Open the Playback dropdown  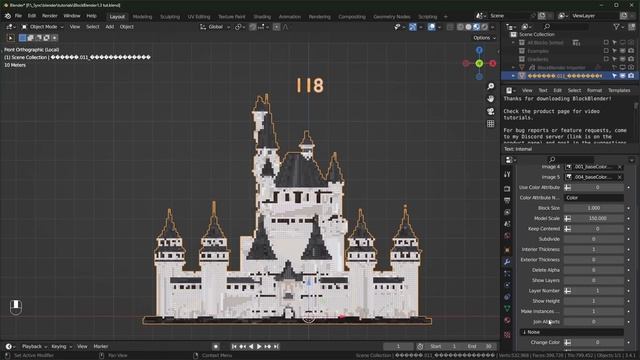click(34, 347)
